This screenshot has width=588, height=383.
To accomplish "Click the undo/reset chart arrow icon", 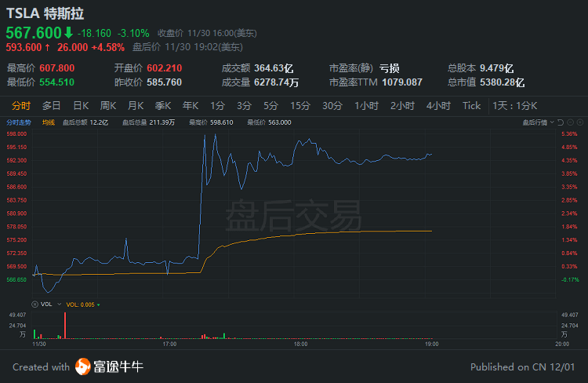I will tap(561, 122).
